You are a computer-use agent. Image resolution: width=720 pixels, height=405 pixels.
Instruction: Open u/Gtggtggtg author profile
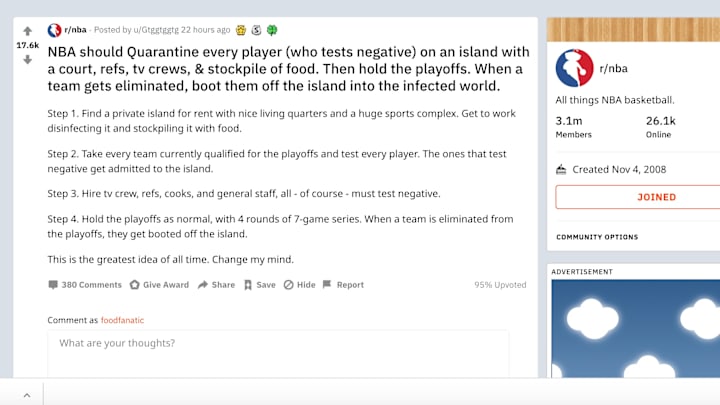(x=156, y=30)
